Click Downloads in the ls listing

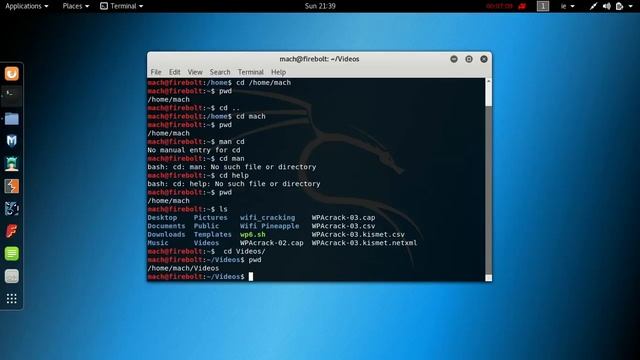pos(167,235)
